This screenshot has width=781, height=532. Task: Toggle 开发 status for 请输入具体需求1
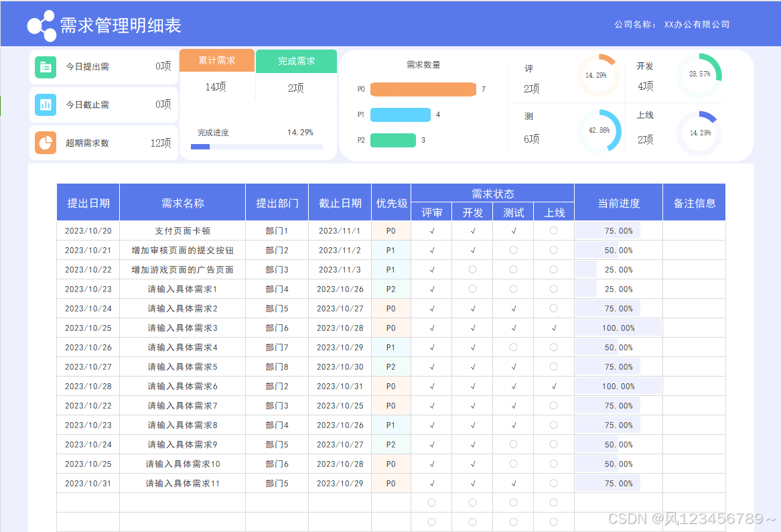[472, 289]
